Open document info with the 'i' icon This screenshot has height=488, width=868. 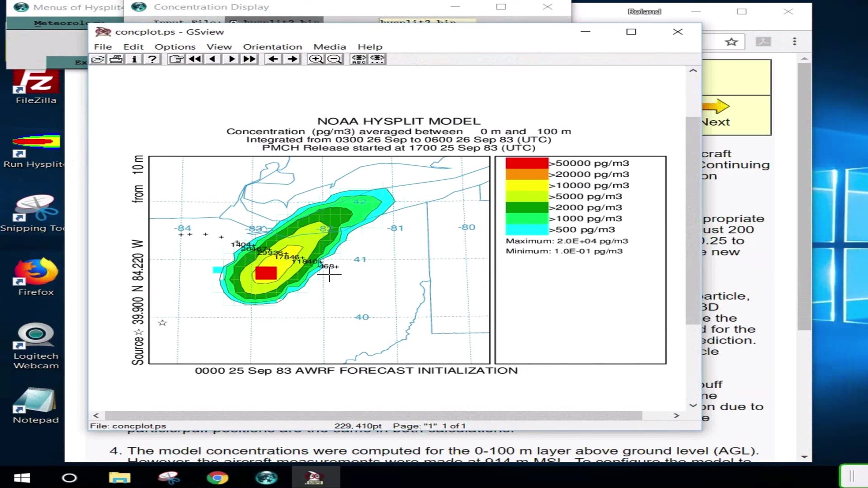coord(134,59)
